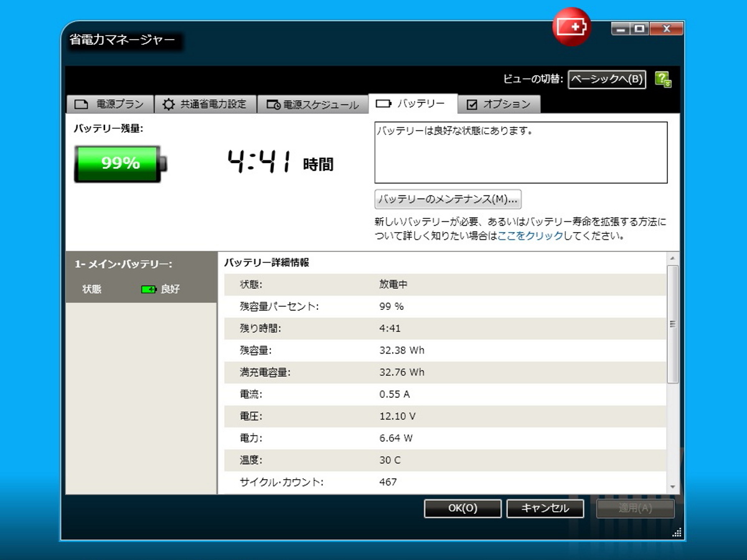Open the 電源スケジュール tab
The height and width of the screenshot is (560, 747).
(x=312, y=105)
